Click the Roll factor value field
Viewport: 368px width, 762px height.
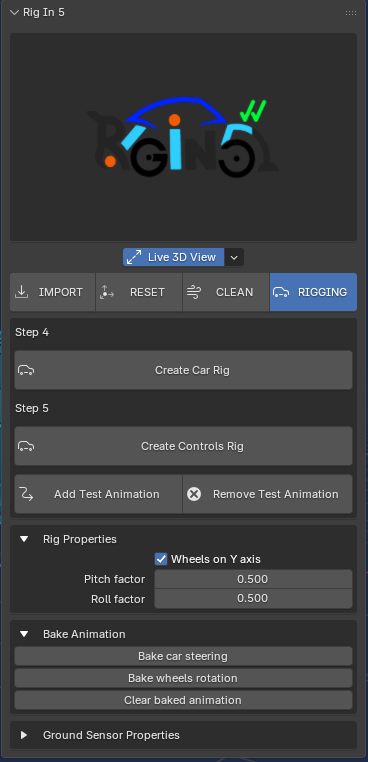point(253,599)
